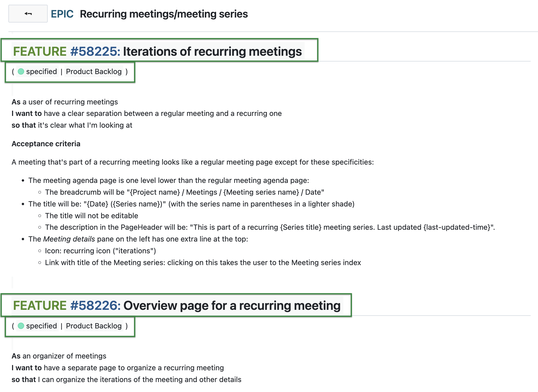Screen dimensions: 538x392
Task: Click the title will not be editable bullet
Action: [91, 215]
